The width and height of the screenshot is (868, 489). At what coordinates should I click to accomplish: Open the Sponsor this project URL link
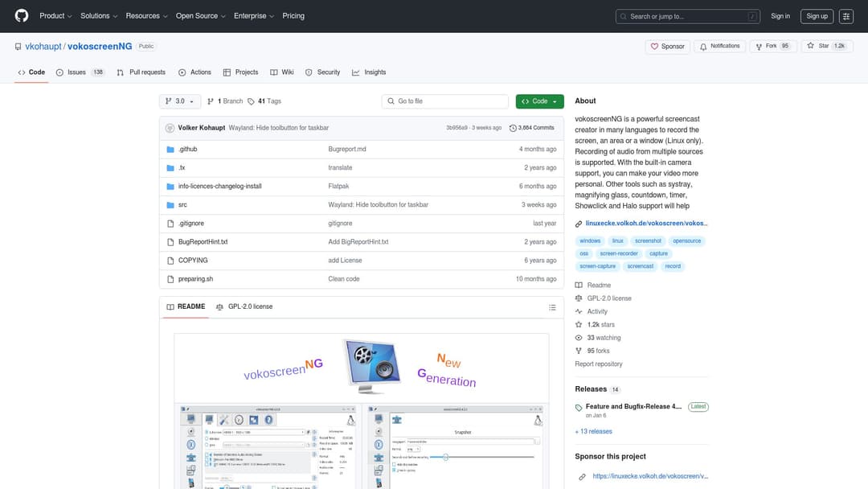[x=650, y=476]
